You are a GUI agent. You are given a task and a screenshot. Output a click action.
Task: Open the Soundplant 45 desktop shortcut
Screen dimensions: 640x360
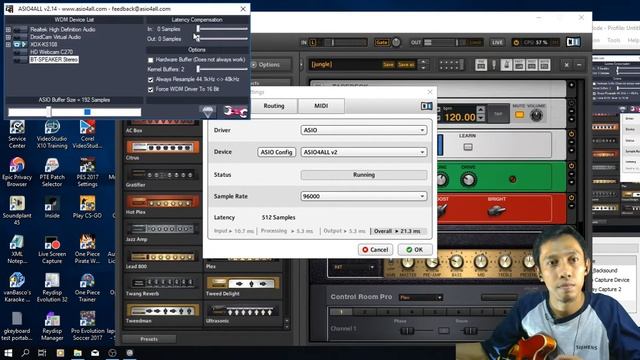tap(17, 210)
